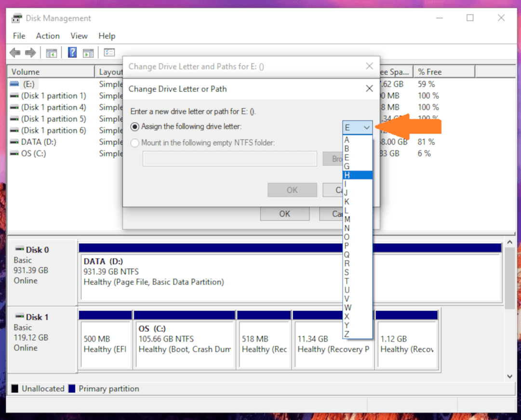Screen dimensions: 521x420
Task: Open the View menu
Action: click(x=79, y=36)
